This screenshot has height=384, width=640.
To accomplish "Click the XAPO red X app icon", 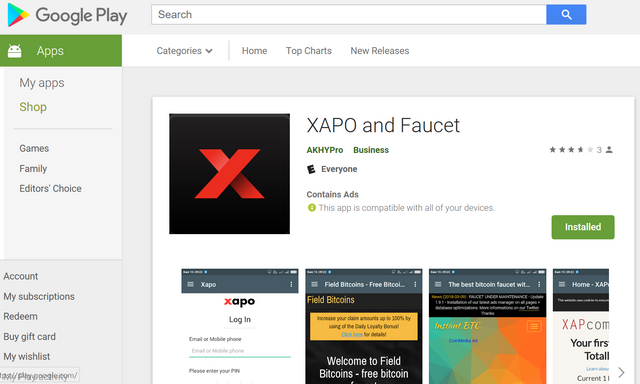I will point(229,174).
